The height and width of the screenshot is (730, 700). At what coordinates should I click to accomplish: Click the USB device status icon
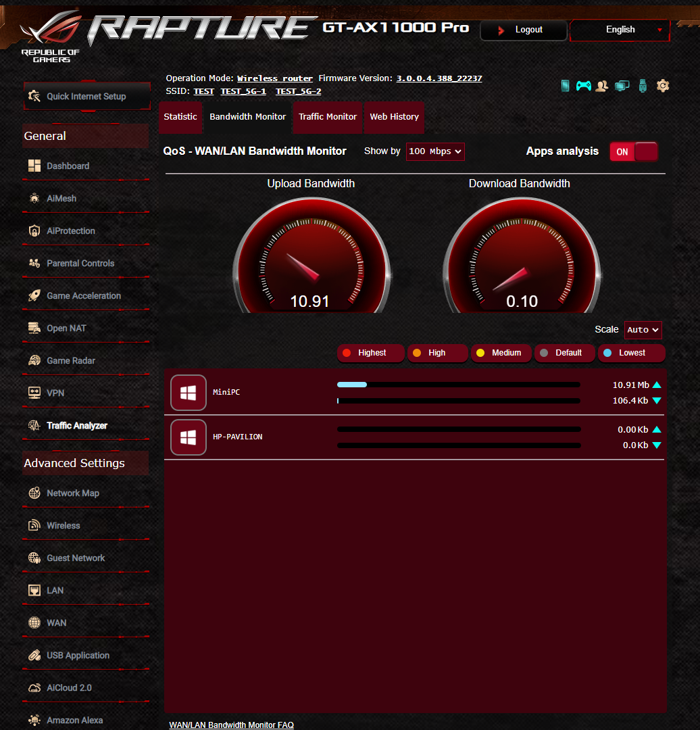point(643,86)
